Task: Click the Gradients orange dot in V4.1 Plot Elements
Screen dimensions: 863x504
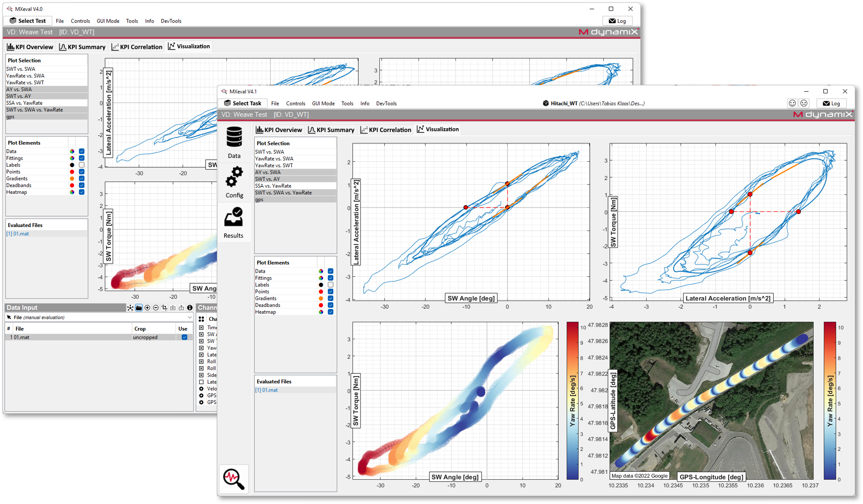Action: tap(321, 299)
